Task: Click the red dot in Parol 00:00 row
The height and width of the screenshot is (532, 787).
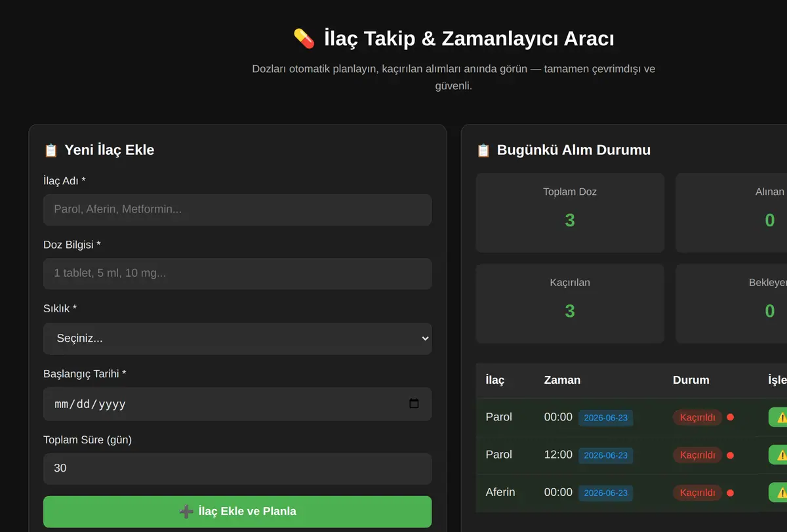Action: pos(730,417)
